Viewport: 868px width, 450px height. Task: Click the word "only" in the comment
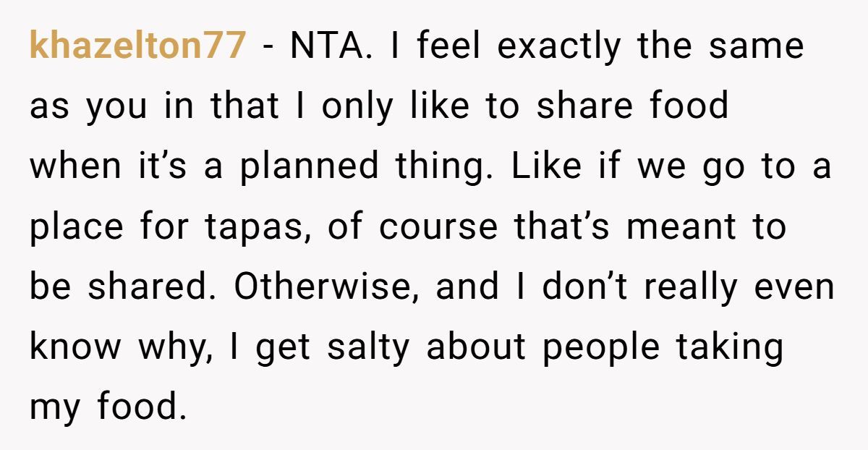coord(357,107)
